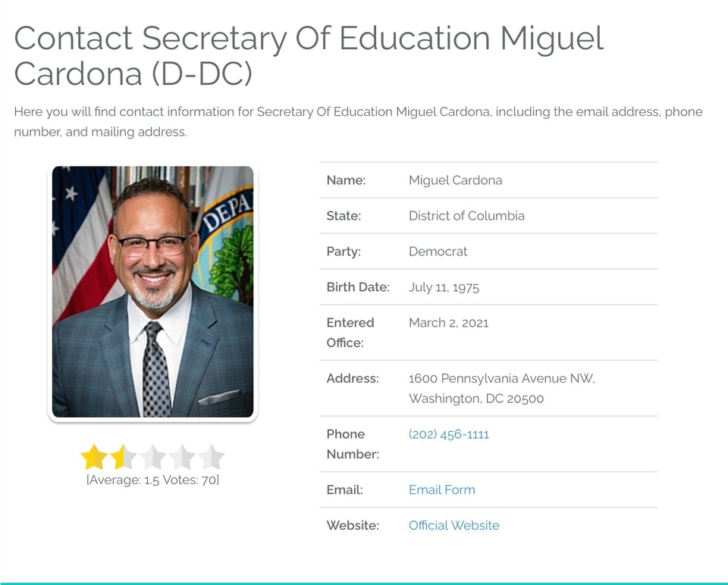728x585 pixels.
Task: Open the Email Form link
Action: [441, 490]
